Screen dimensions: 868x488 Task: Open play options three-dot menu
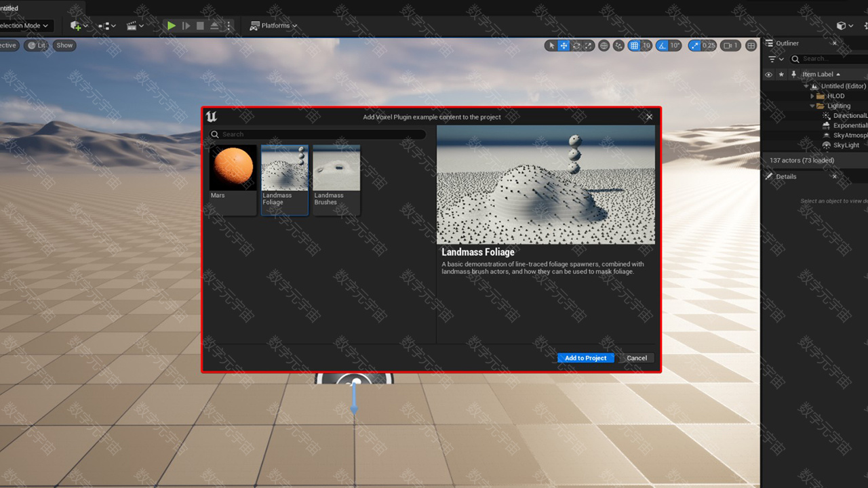(229, 26)
